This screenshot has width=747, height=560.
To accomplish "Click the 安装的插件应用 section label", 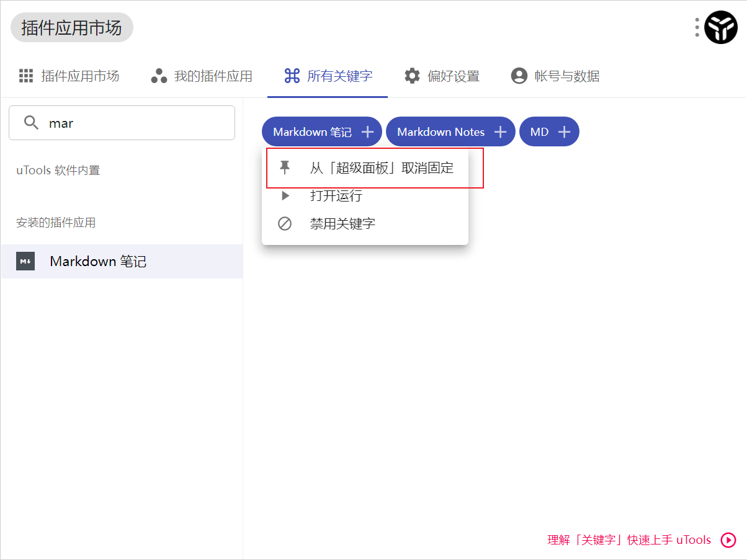I will [56, 223].
